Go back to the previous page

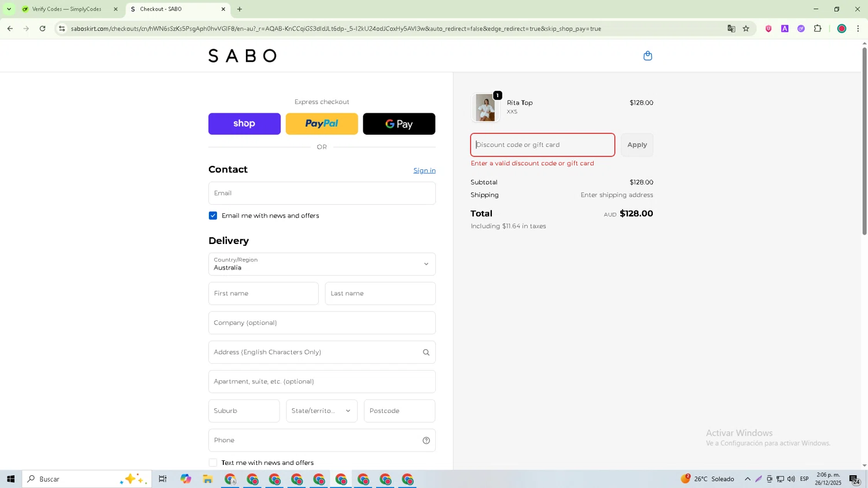(x=10, y=28)
